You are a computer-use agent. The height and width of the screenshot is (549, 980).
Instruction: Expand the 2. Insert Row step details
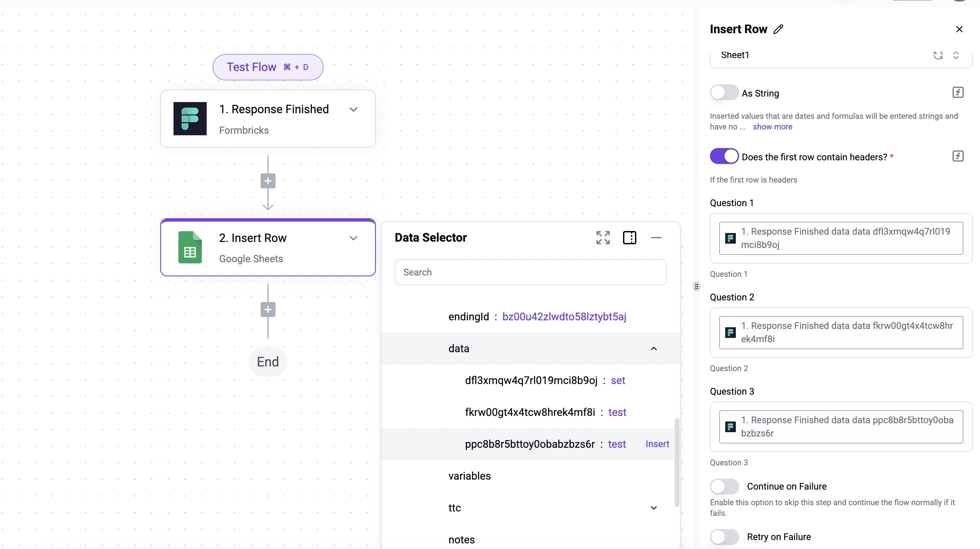[x=353, y=238]
